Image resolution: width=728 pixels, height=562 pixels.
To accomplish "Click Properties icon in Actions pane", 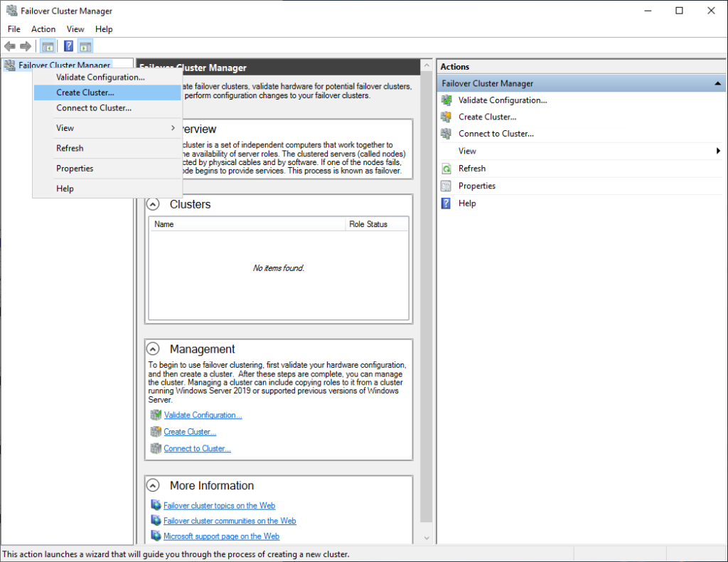I will pos(446,186).
